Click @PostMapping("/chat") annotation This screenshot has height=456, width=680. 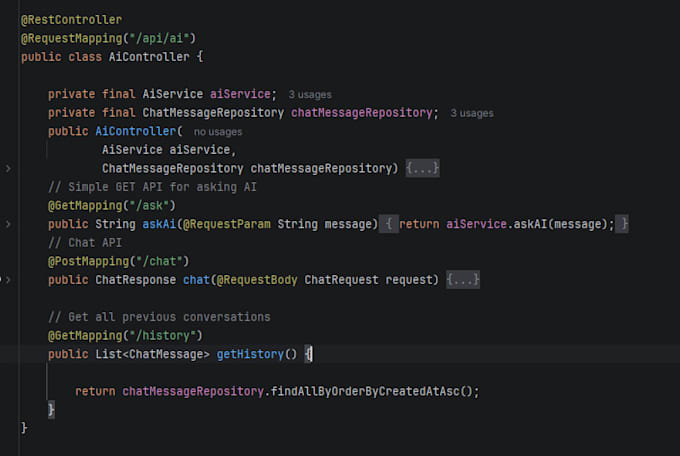click(119, 261)
